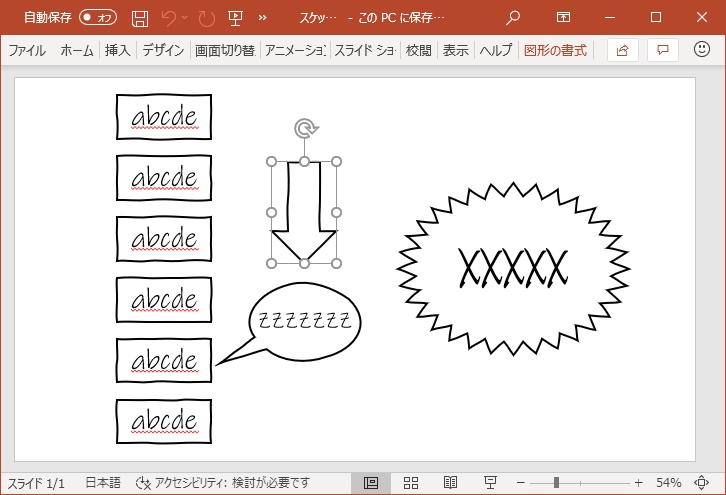Image resolution: width=726 pixels, height=495 pixels.
Task: Select the XXXXX starburst shape
Action: pos(513,269)
